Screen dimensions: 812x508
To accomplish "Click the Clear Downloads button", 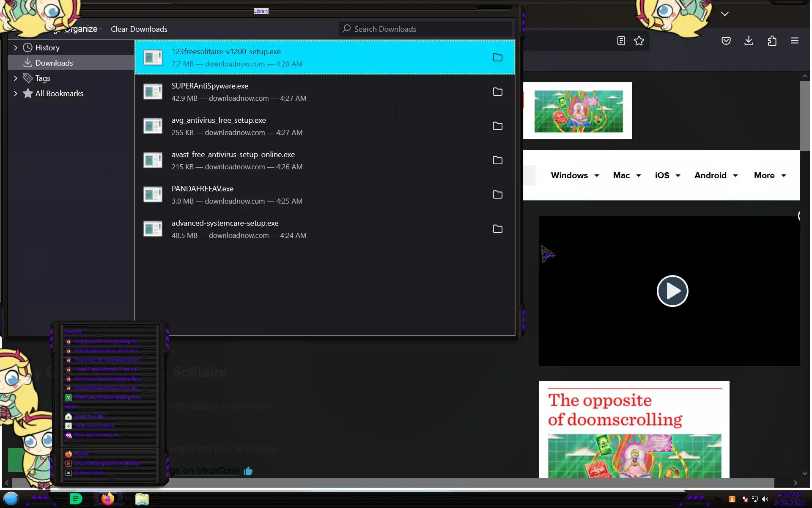I will click(139, 29).
